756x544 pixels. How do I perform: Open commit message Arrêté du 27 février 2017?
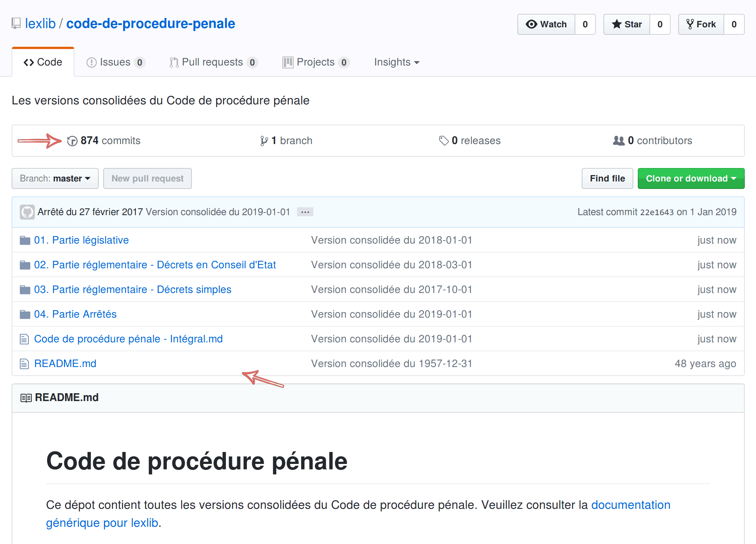coord(90,212)
